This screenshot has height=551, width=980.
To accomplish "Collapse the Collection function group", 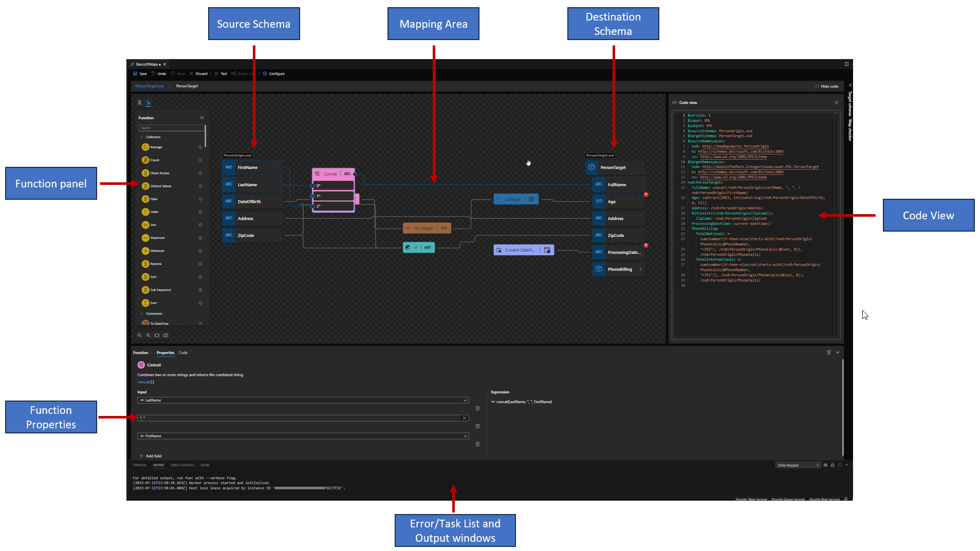I will (x=142, y=137).
